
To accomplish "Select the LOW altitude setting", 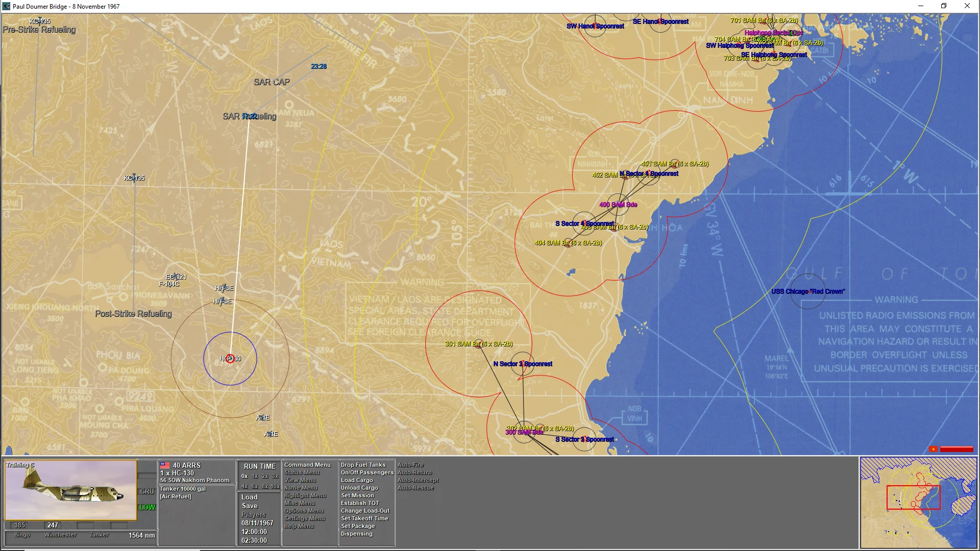I will 147,507.
